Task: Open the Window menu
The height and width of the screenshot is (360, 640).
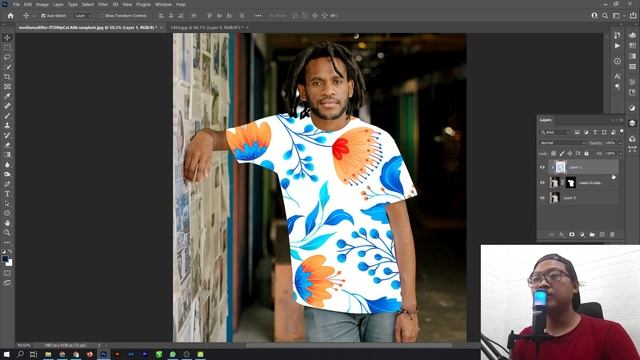Action: tap(163, 4)
